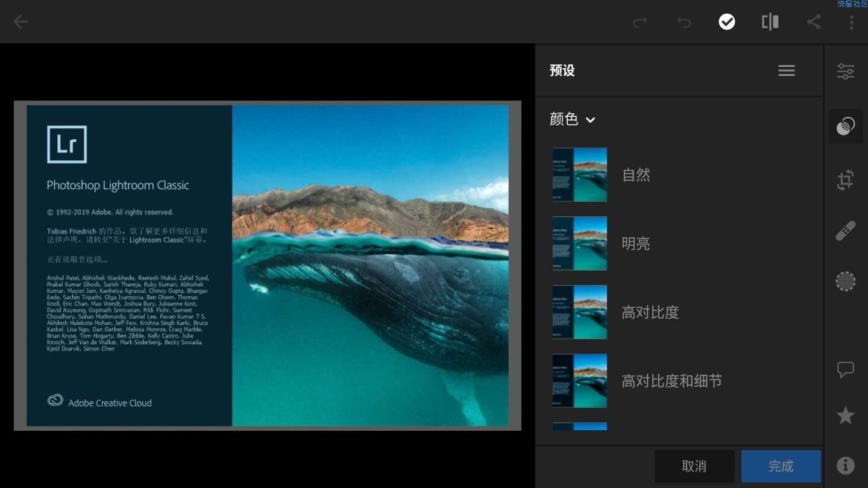Go back with the left arrow

21,22
